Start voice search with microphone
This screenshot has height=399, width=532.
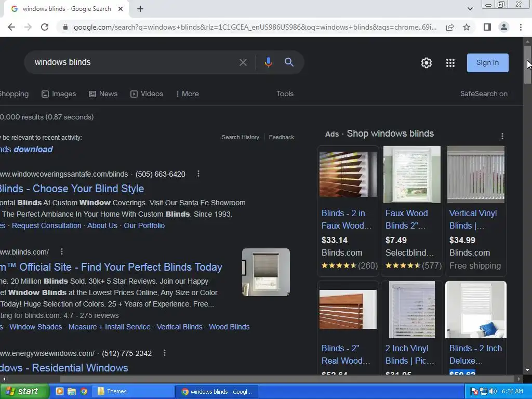pyautogui.click(x=269, y=62)
